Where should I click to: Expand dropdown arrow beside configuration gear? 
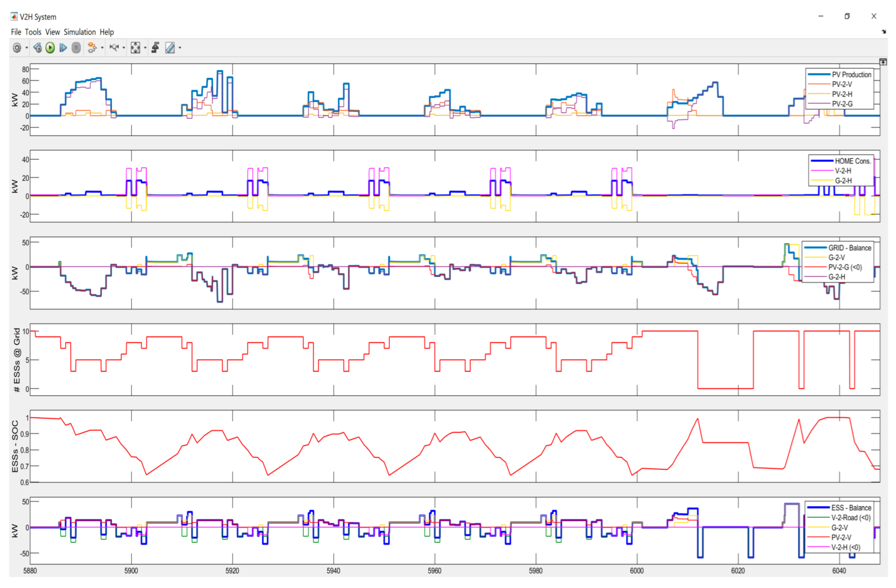[x=27, y=48]
